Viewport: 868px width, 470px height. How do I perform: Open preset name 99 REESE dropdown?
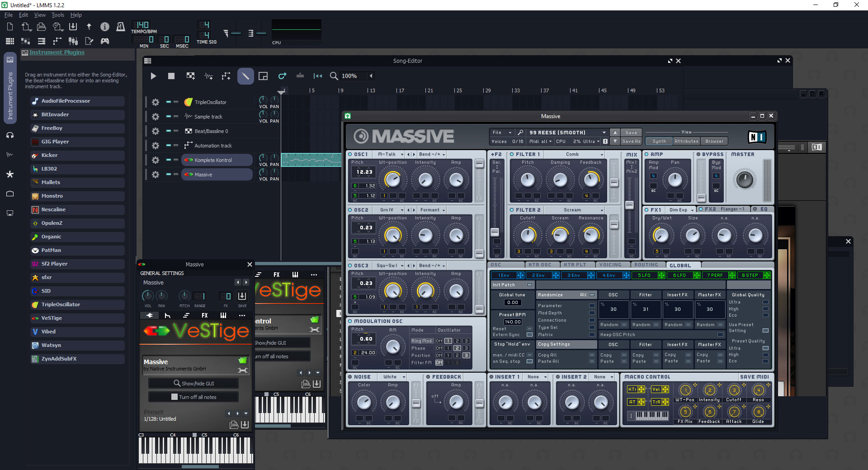click(x=567, y=133)
